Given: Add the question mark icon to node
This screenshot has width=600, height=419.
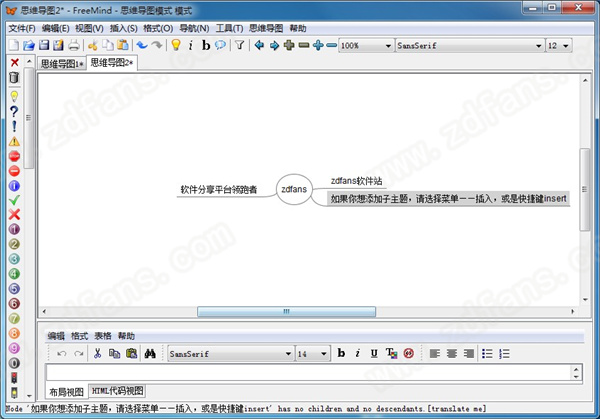Looking at the screenshot, I should pos(14,111).
